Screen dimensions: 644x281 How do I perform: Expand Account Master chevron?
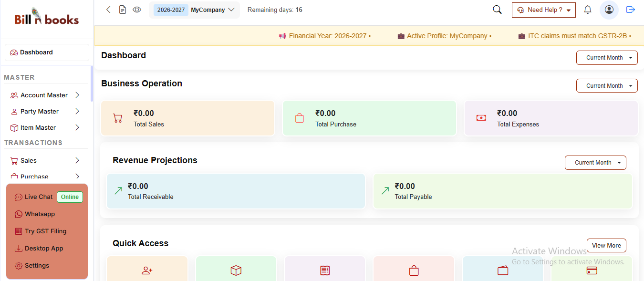pos(77,95)
